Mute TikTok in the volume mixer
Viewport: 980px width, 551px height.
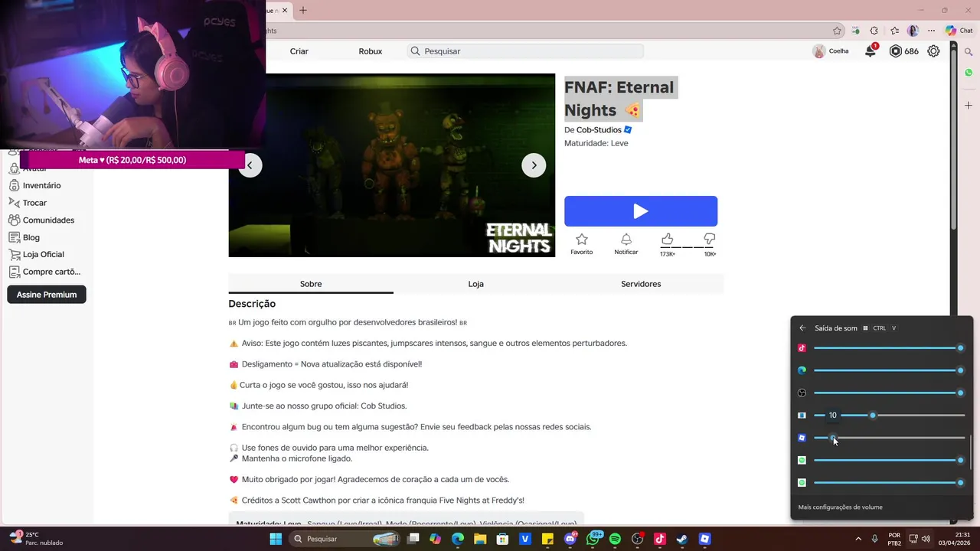point(802,348)
